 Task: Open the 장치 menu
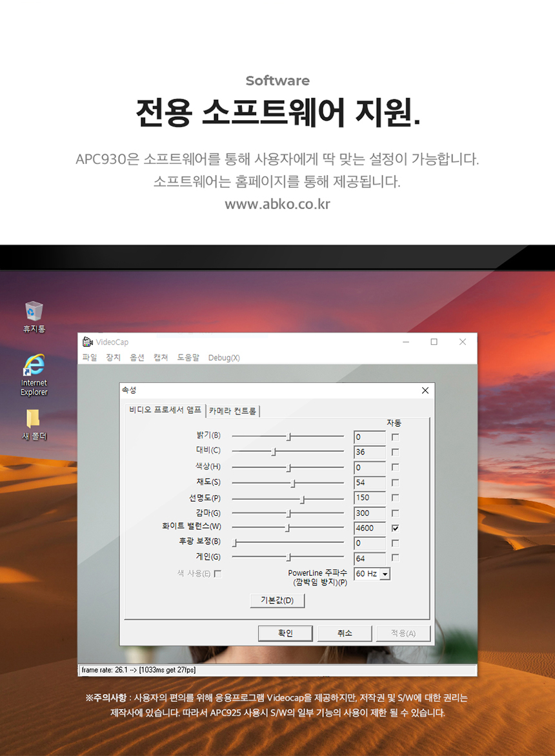(113, 357)
